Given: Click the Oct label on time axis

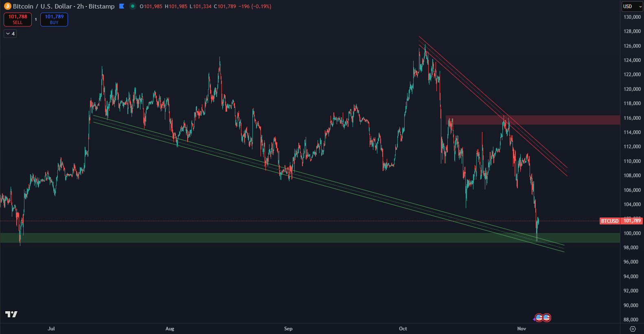Looking at the screenshot, I should click(x=403, y=329).
